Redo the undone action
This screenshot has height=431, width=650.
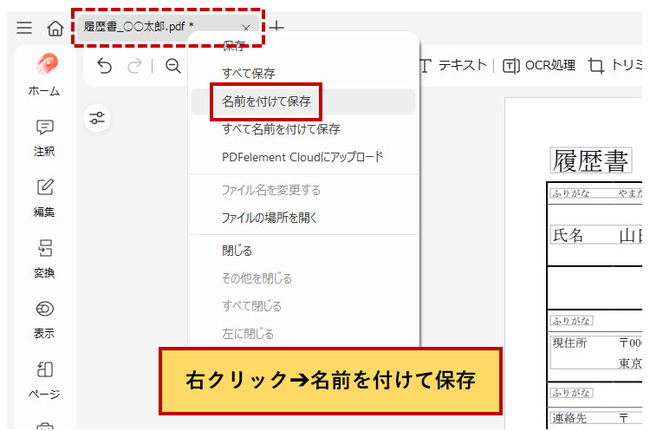tap(134, 66)
